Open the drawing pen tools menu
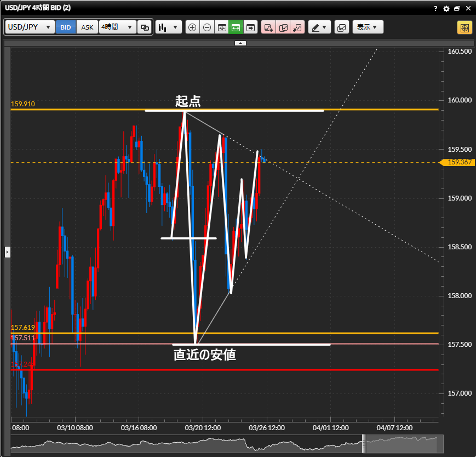The width and height of the screenshot is (476, 457). [319, 27]
